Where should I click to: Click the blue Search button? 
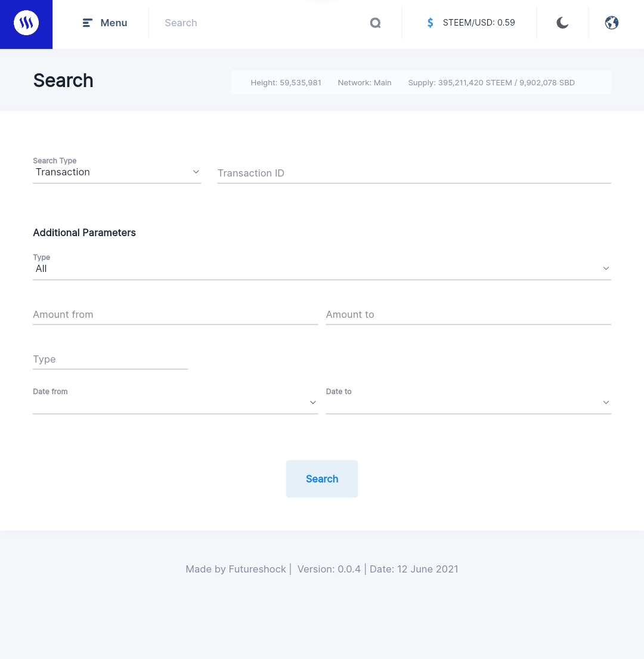pos(322,479)
